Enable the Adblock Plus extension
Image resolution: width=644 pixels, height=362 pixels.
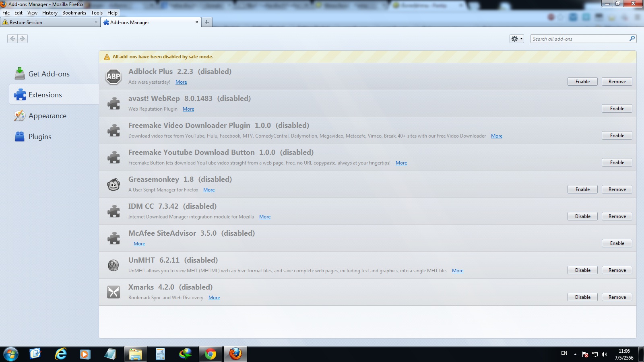click(582, 82)
